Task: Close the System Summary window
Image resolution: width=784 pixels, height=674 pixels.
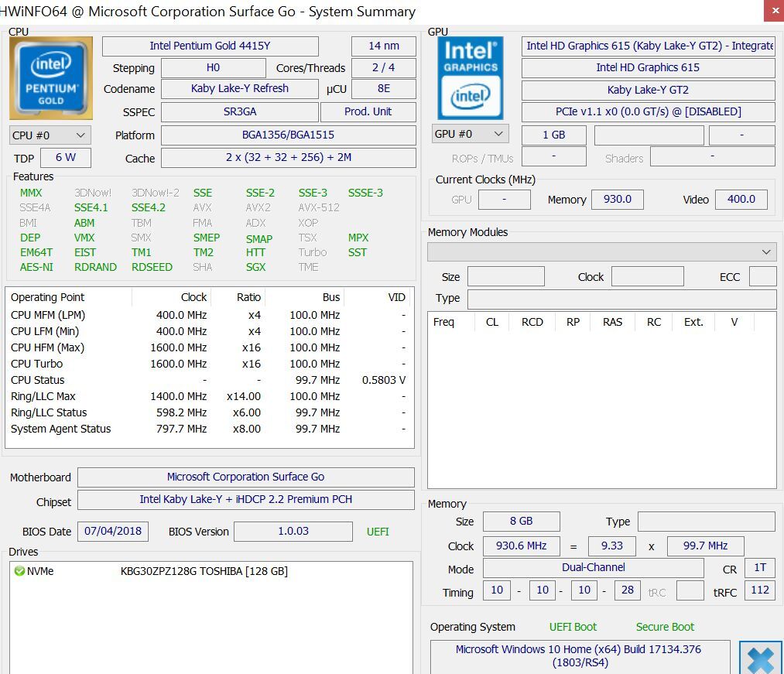Action: [x=773, y=11]
